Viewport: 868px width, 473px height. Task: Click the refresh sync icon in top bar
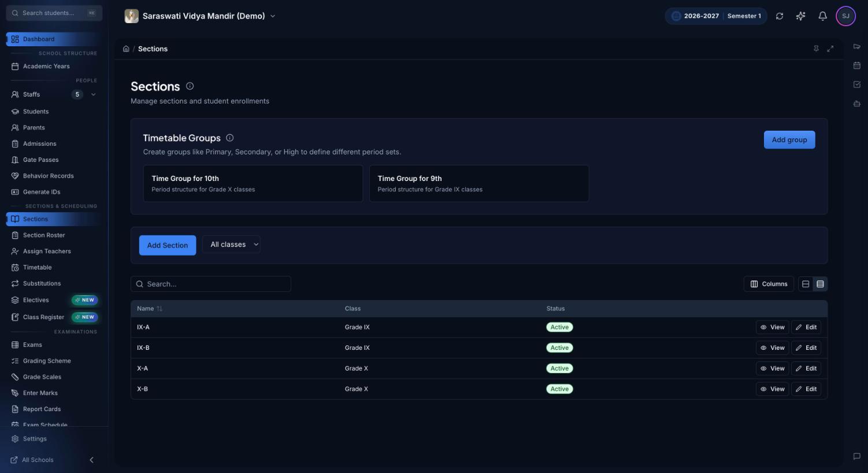[x=780, y=16]
